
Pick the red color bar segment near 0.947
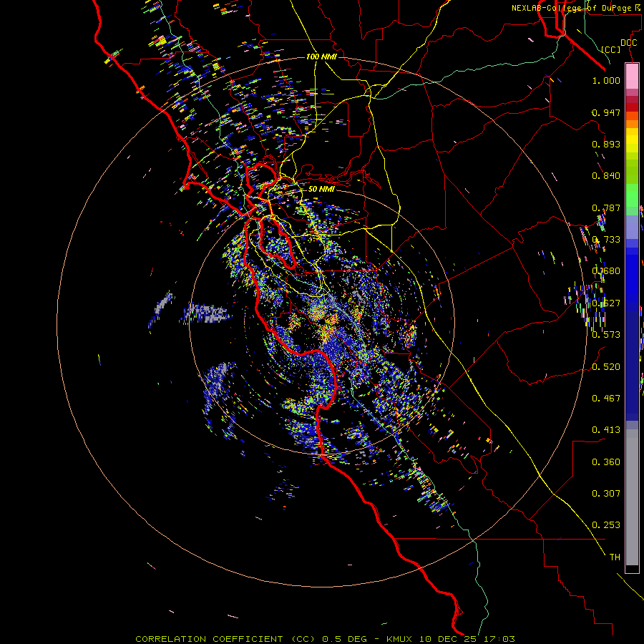[x=632, y=107]
